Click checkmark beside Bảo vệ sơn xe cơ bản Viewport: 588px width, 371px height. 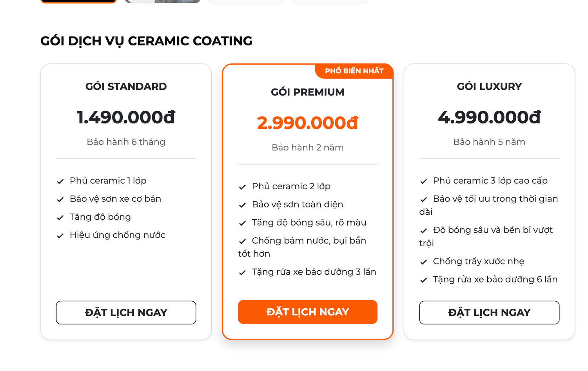coord(60,199)
